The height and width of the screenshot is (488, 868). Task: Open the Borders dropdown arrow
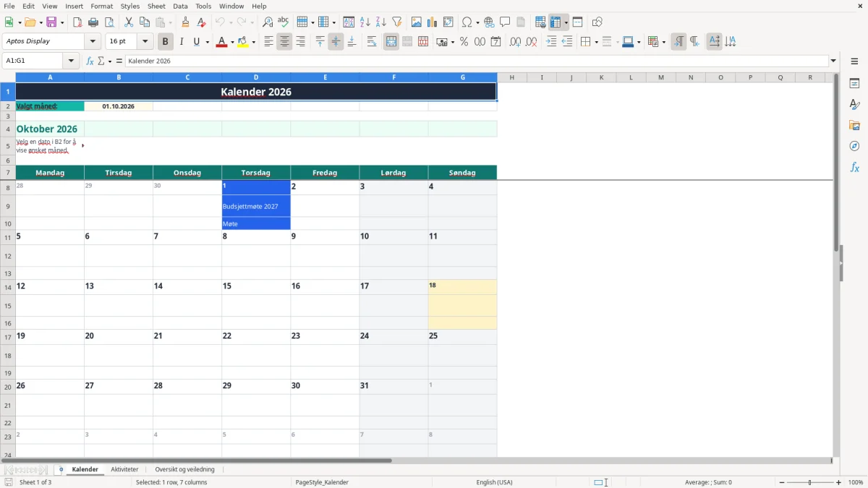(x=595, y=42)
